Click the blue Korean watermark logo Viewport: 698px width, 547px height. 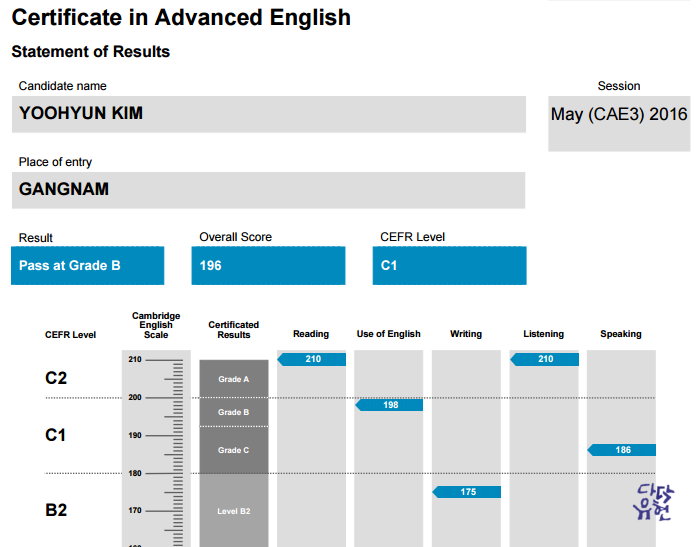click(x=655, y=501)
